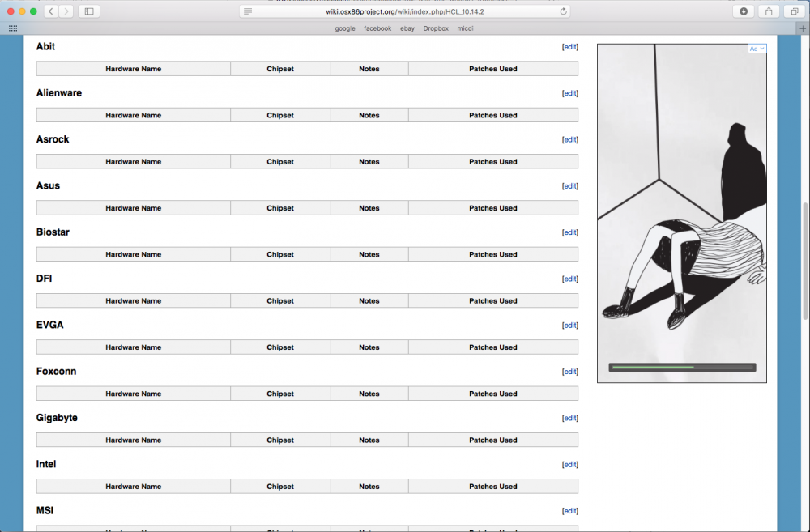Click Patches Used header in Foxconn table
The image size is (810, 532).
(492, 394)
